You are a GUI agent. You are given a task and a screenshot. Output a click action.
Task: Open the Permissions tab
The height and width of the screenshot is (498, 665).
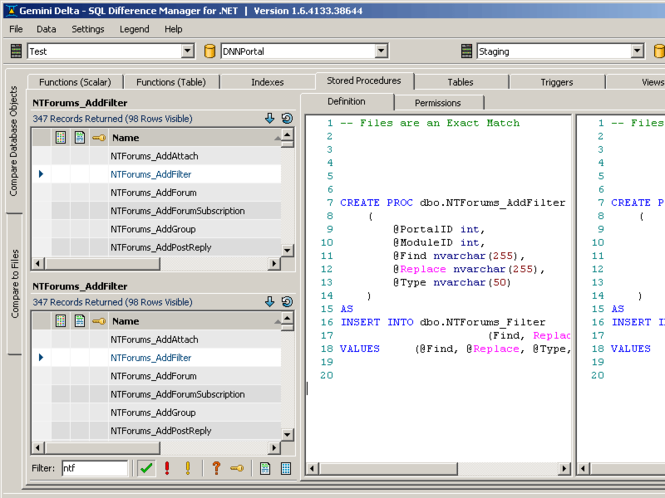[438, 102]
